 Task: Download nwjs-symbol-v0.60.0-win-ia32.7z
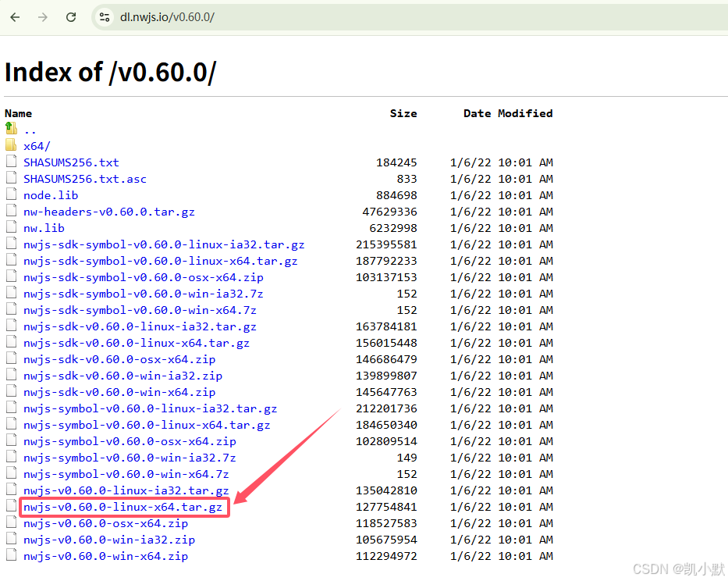(x=130, y=458)
